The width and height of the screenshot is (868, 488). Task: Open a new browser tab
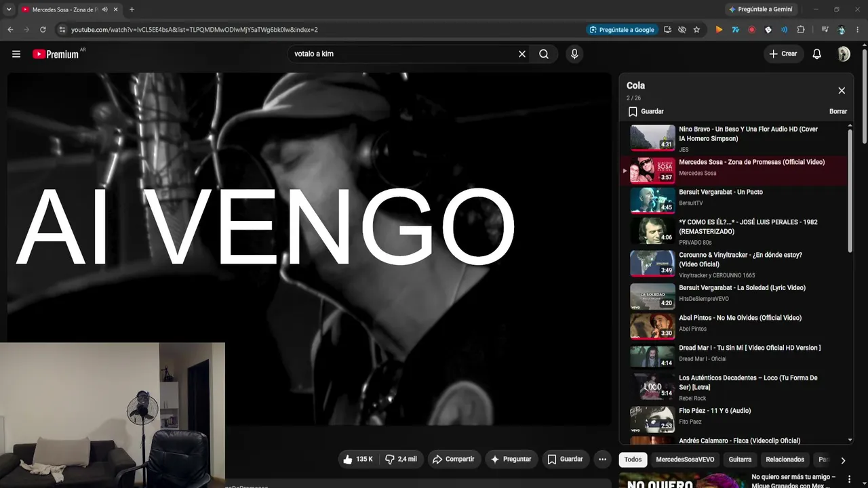132,9
